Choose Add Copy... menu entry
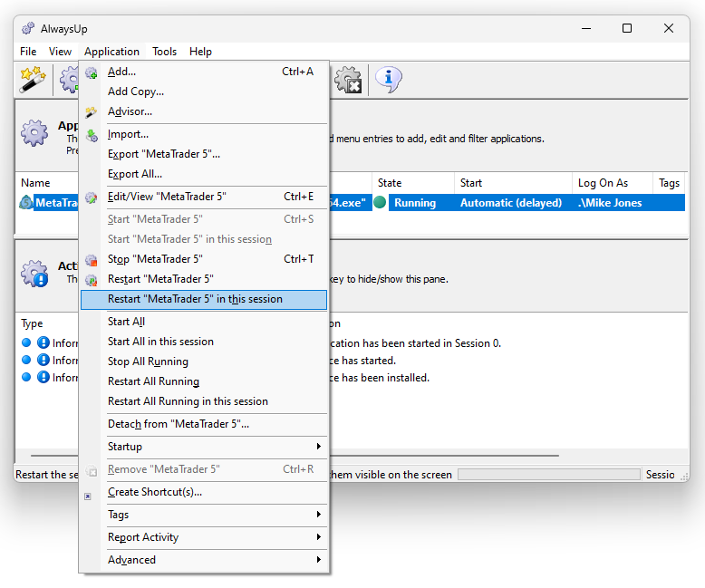This screenshot has width=705, height=588. [x=204, y=92]
